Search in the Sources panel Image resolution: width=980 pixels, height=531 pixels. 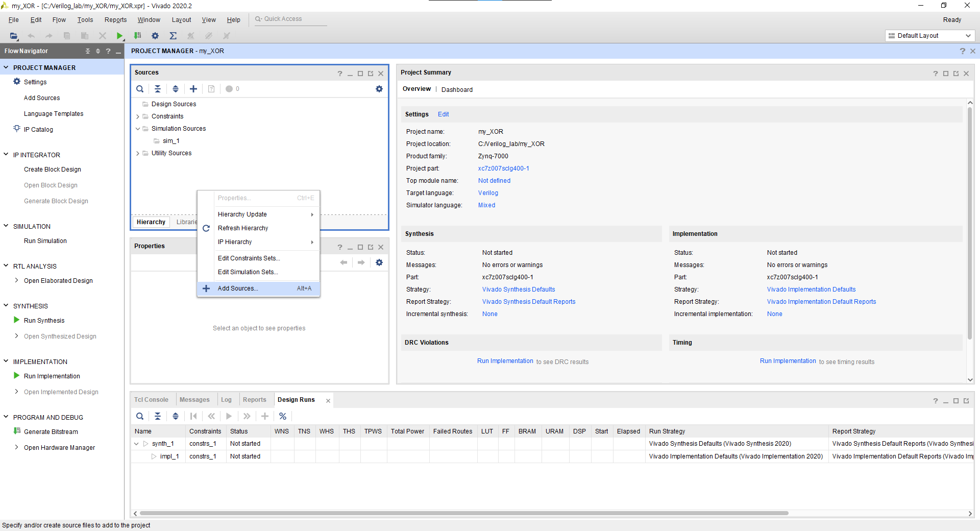tap(140, 89)
